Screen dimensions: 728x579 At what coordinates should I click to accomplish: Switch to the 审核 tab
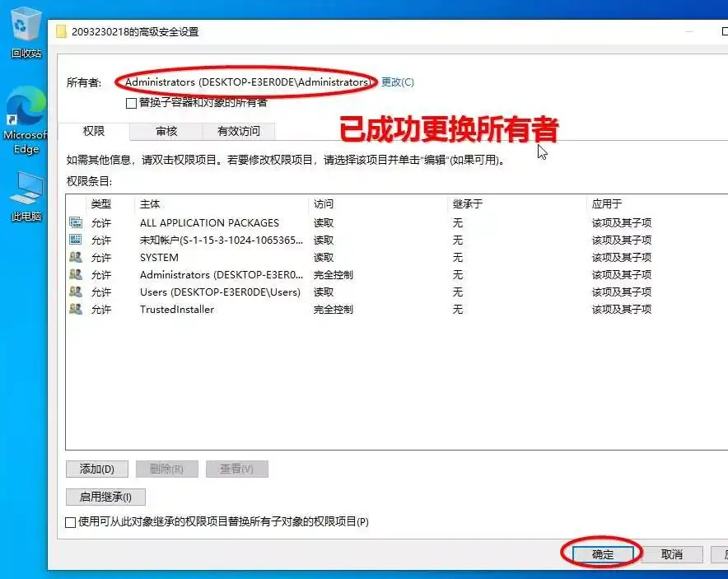pos(166,131)
